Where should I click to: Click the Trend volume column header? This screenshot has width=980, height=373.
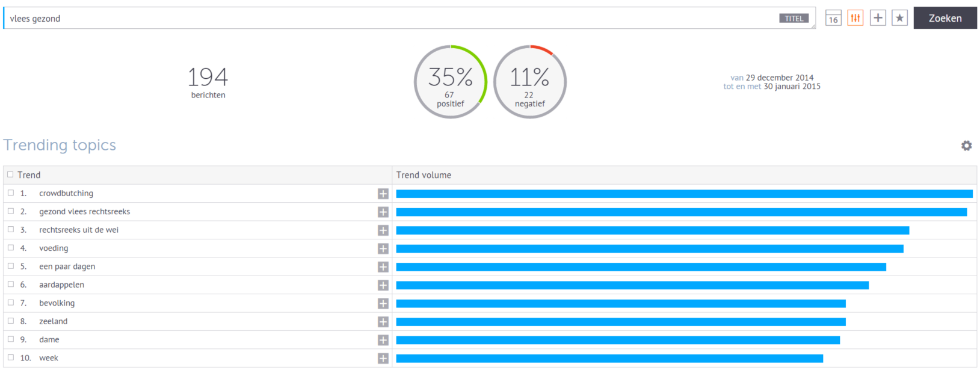pyautogui.click(x=424, y=175)
